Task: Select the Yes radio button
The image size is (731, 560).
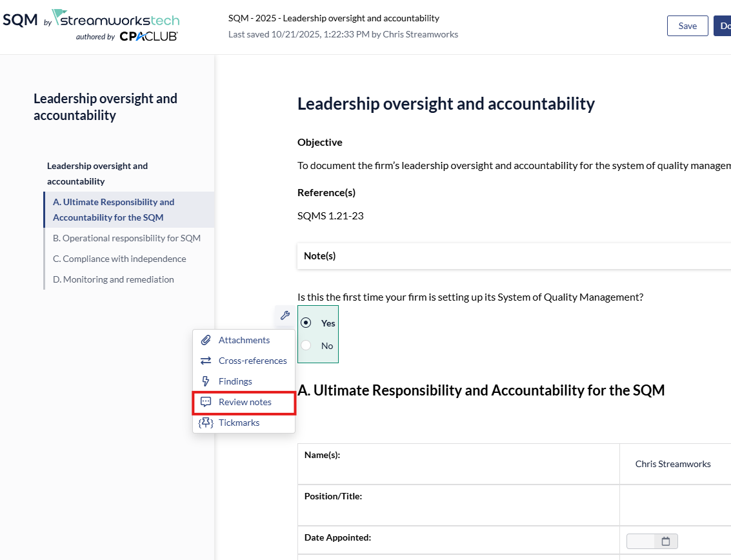Action: (306, 323)
